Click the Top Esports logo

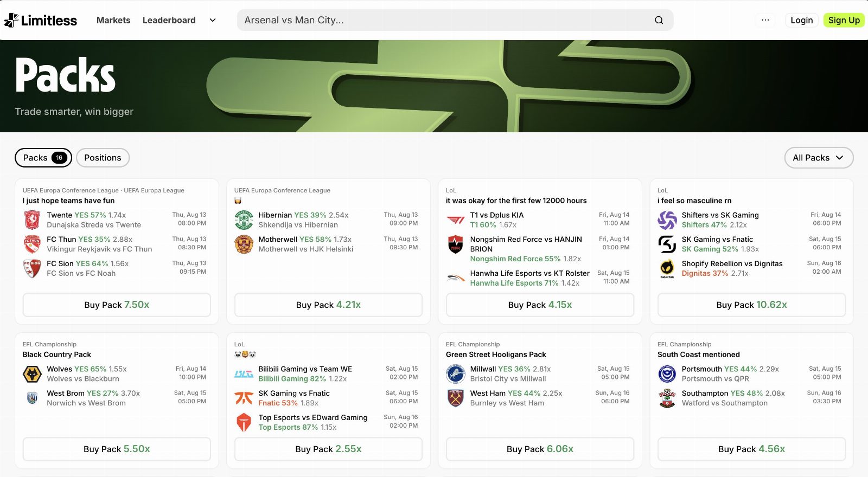coord(244,422)
